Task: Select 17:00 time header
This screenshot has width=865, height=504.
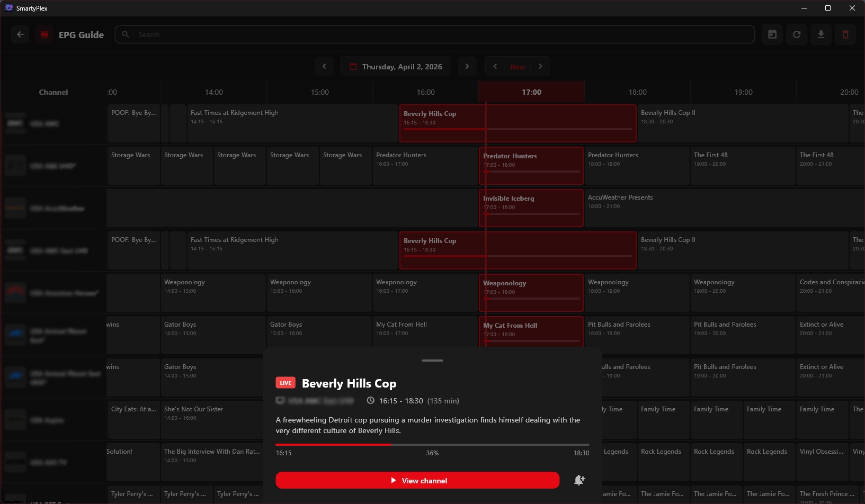Action: point(531,92)
